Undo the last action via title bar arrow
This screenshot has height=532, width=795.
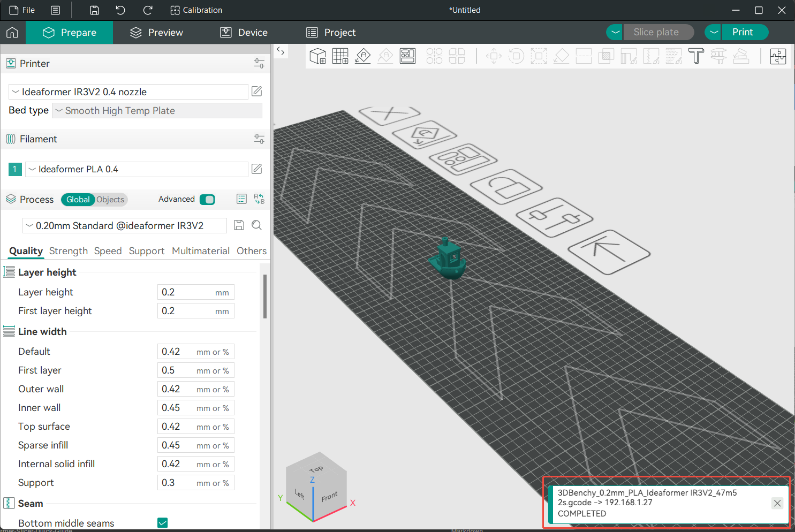click(x=120, y=10)
